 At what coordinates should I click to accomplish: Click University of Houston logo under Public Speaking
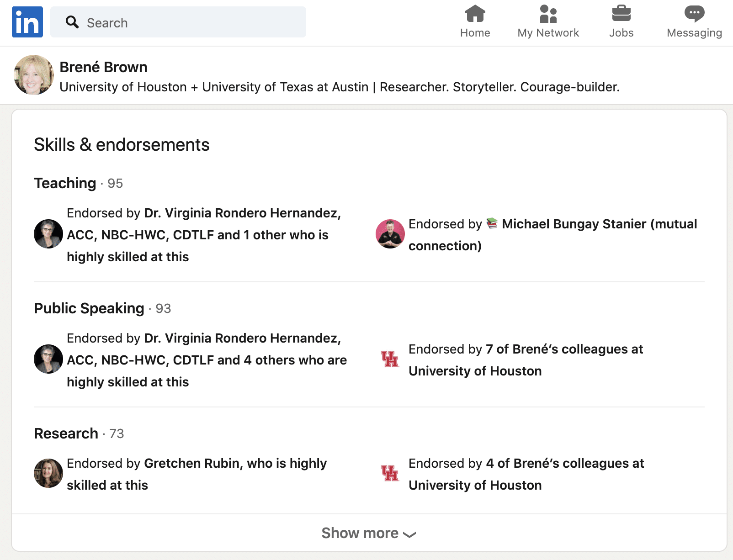(390, 359)
